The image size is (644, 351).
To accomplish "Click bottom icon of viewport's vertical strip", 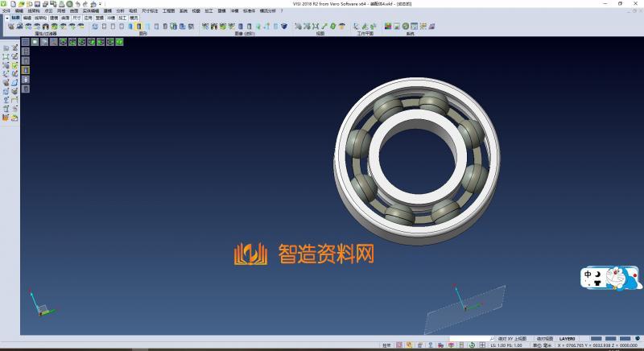I will tap(26, 89).
